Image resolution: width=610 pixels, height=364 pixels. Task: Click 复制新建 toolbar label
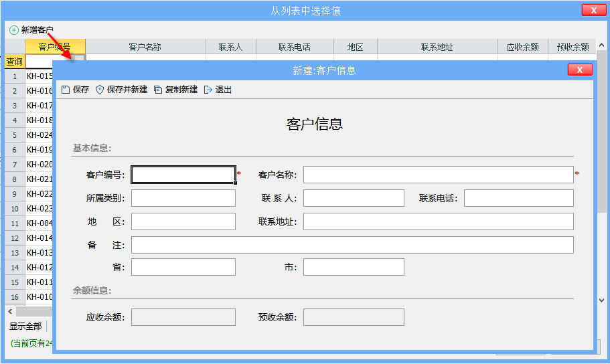pos(181,90)
